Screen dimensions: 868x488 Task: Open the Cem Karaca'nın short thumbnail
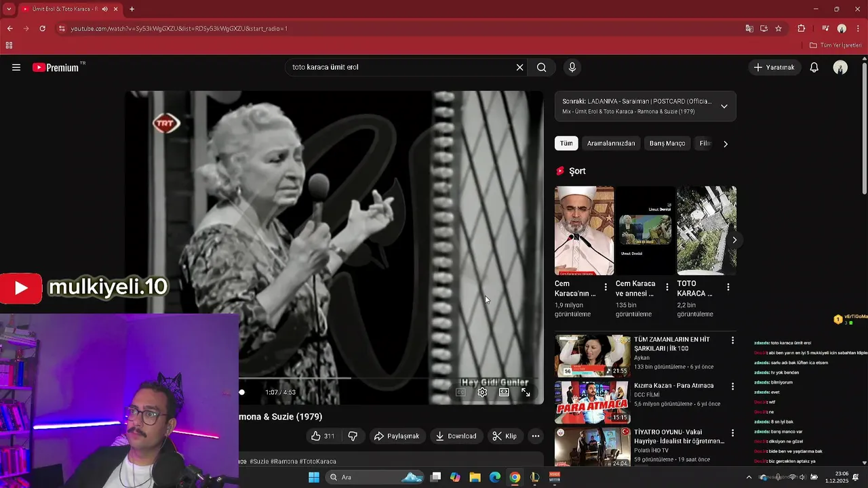click(584, 230)
